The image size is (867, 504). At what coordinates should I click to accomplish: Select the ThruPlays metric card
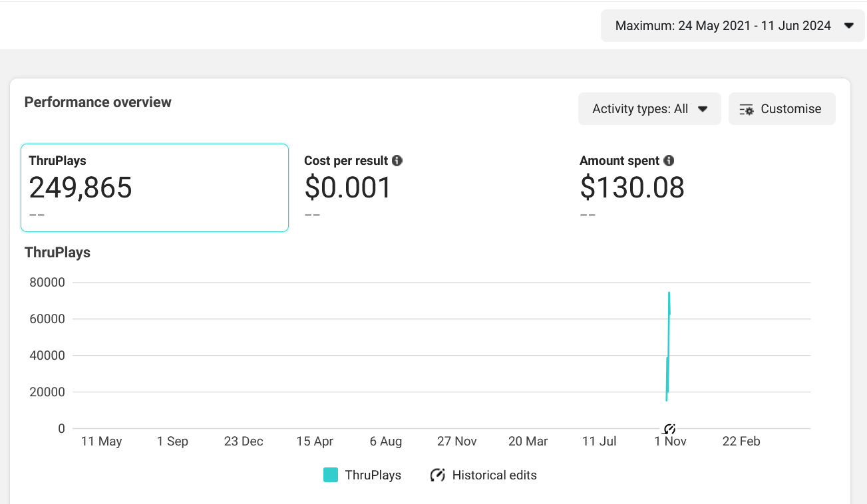(154, 188)
